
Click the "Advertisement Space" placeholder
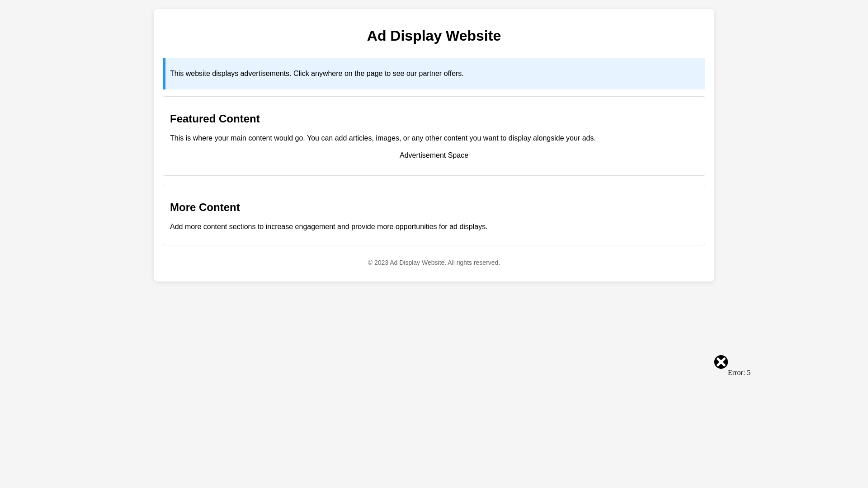click(434, 155)
